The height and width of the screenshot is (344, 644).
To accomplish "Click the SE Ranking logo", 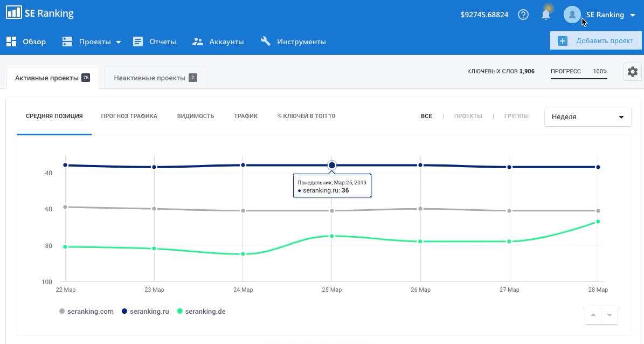I will (x=40, y=13).
